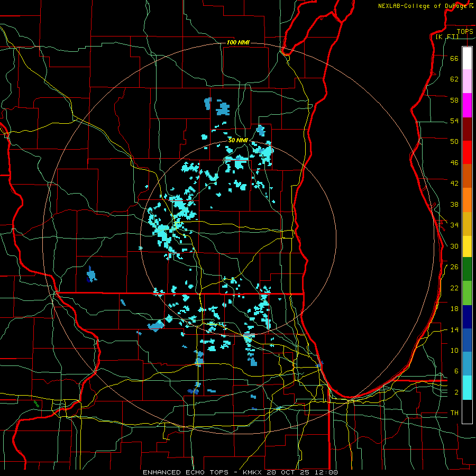The width and height of the screenshot is (476, 476).
Task: Click the legend value '46'
Action: (454, 162)
